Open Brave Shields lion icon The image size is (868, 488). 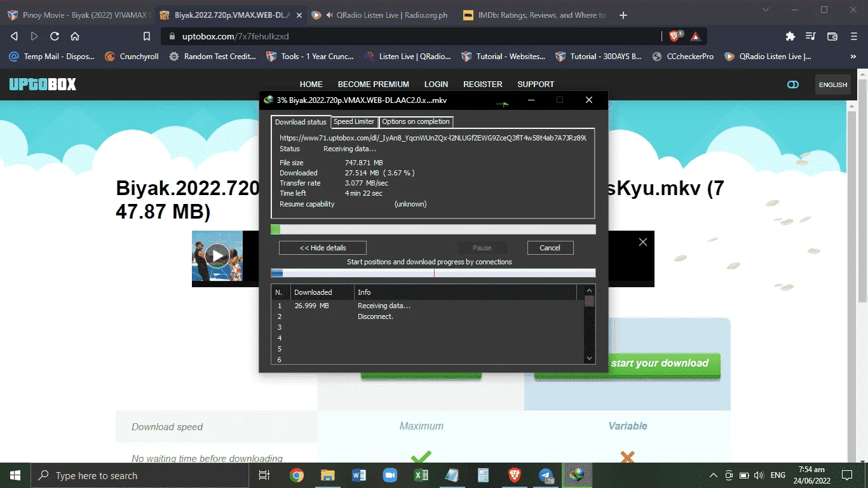(x=675, y=36)
